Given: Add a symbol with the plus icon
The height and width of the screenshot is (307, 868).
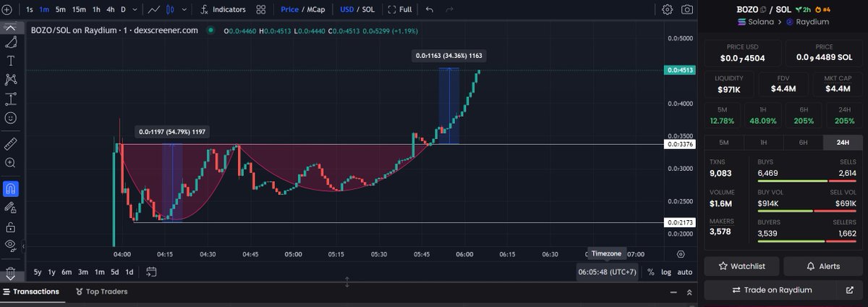Looking at the screenshot, I should click(x=7, y=9).
